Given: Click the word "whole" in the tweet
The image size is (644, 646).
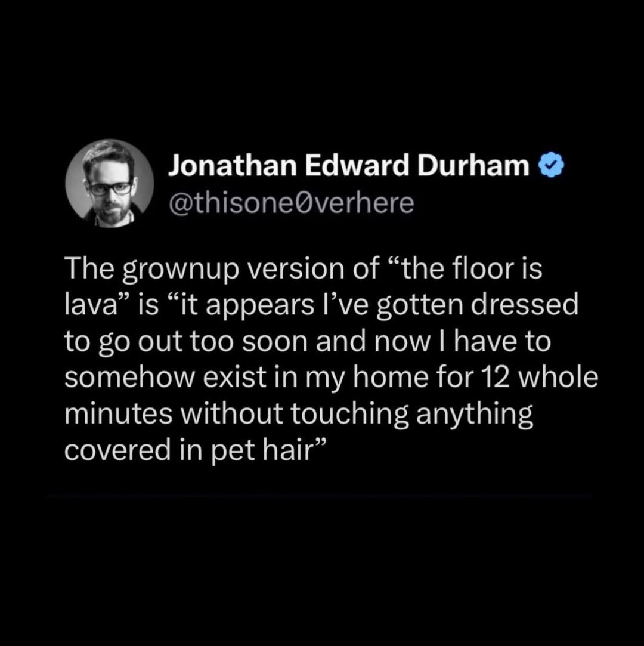Looking at the screenshot, I should (x=557, y=377).
